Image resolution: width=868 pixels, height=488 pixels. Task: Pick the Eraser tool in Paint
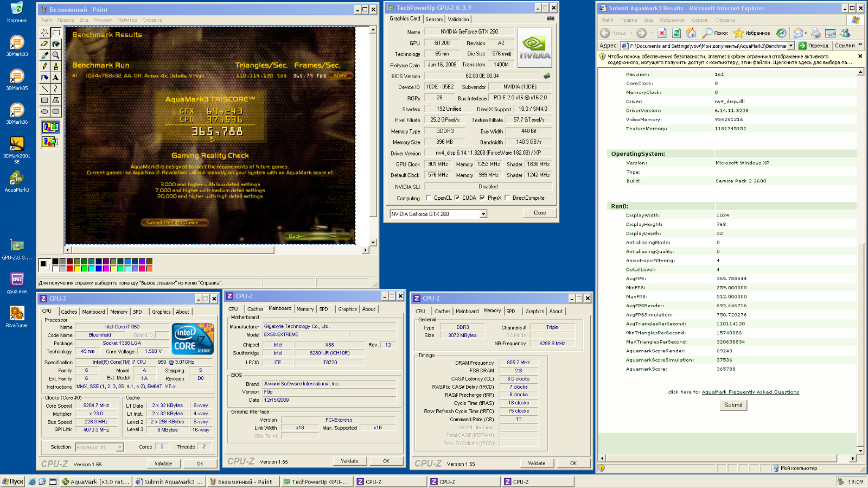[44, 44]
